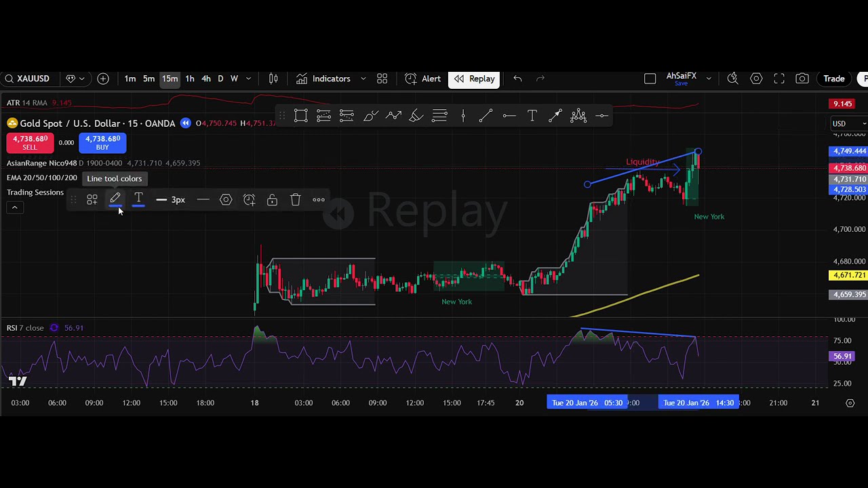Open the layout setup square icon
868x488 pixels.
pos(650,79)
